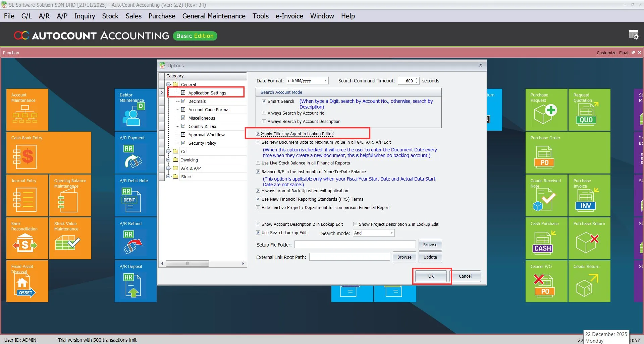
Task: Enable Always Search by Account No.
Action: click(264, 113)
